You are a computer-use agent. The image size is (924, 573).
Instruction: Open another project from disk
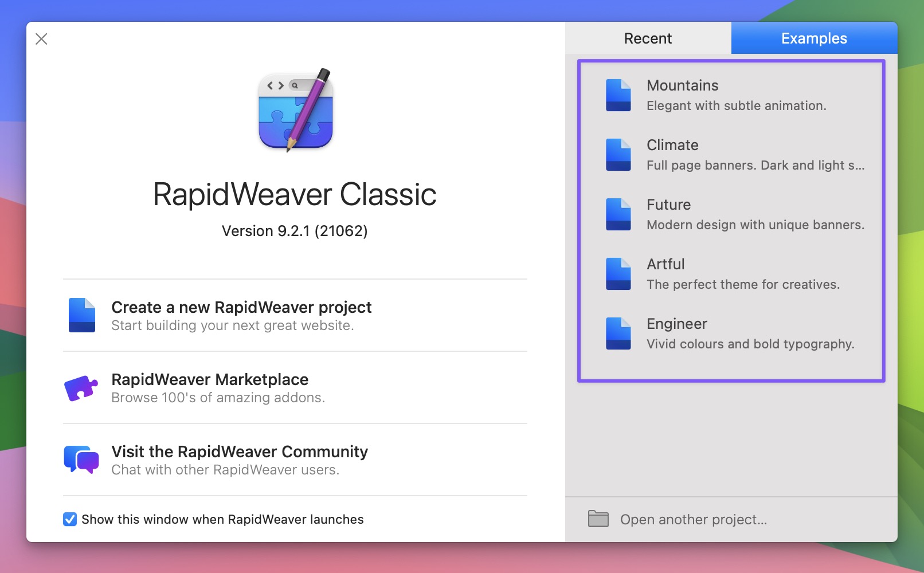[x=694, y=520]
